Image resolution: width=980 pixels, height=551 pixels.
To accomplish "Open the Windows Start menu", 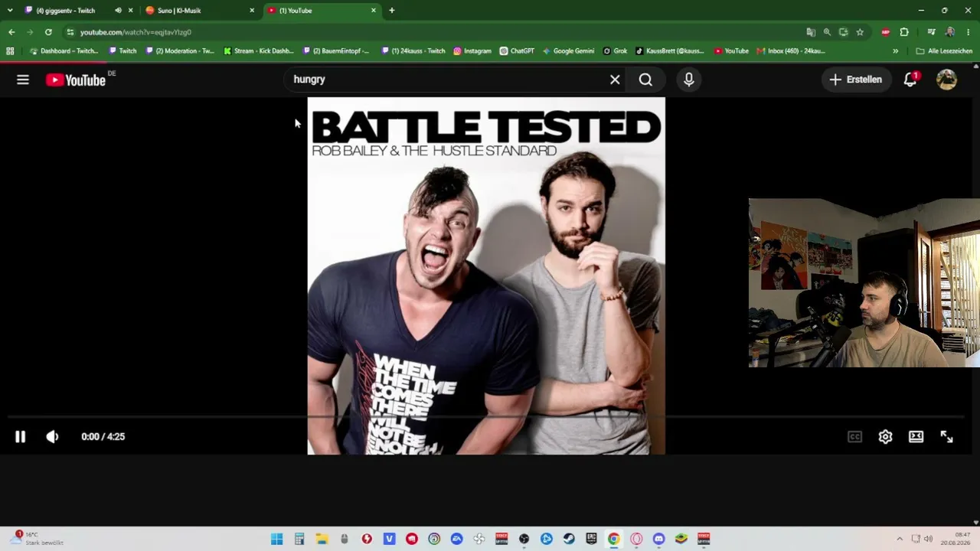I will coord(276,539).
